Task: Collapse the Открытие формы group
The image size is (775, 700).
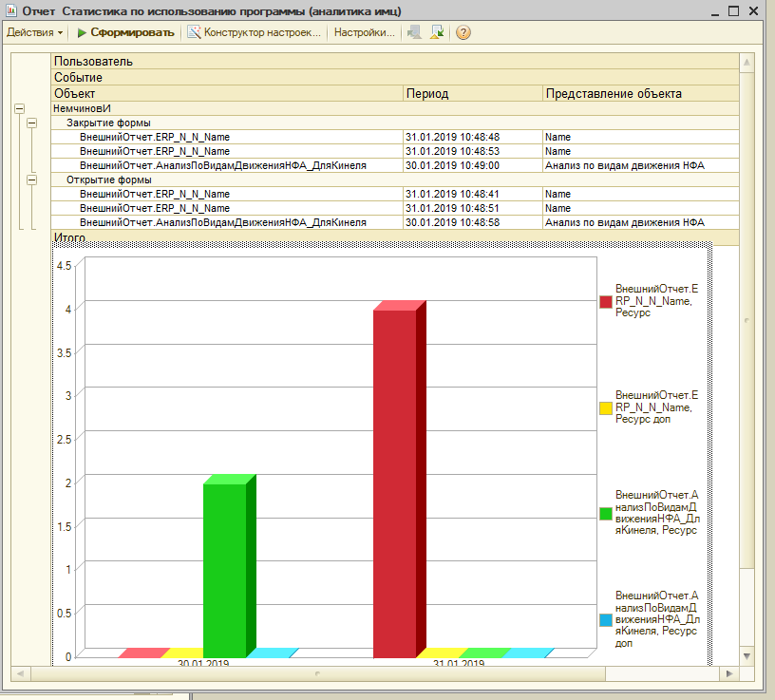Action: tap(31, 180)
